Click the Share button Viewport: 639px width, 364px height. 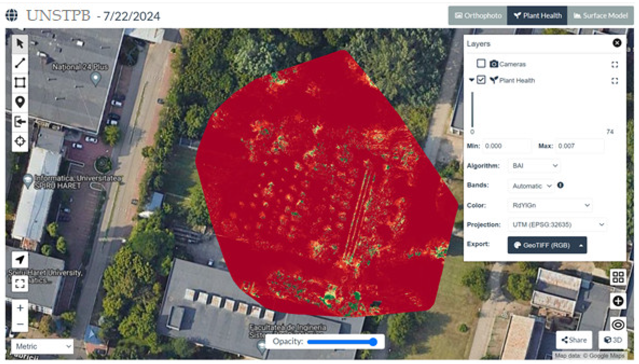pos(574,340)
